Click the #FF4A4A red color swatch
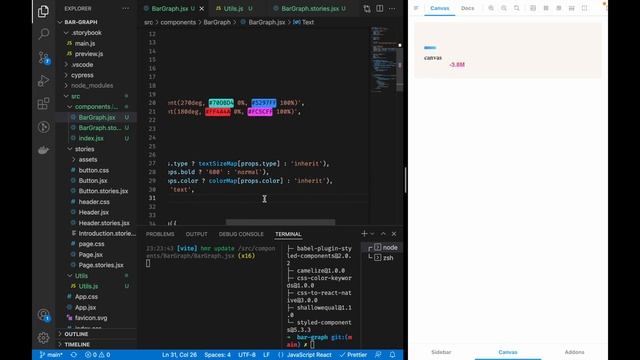Image resolution: width=640 pixels, height=360 pixels. tap(218, 111)
